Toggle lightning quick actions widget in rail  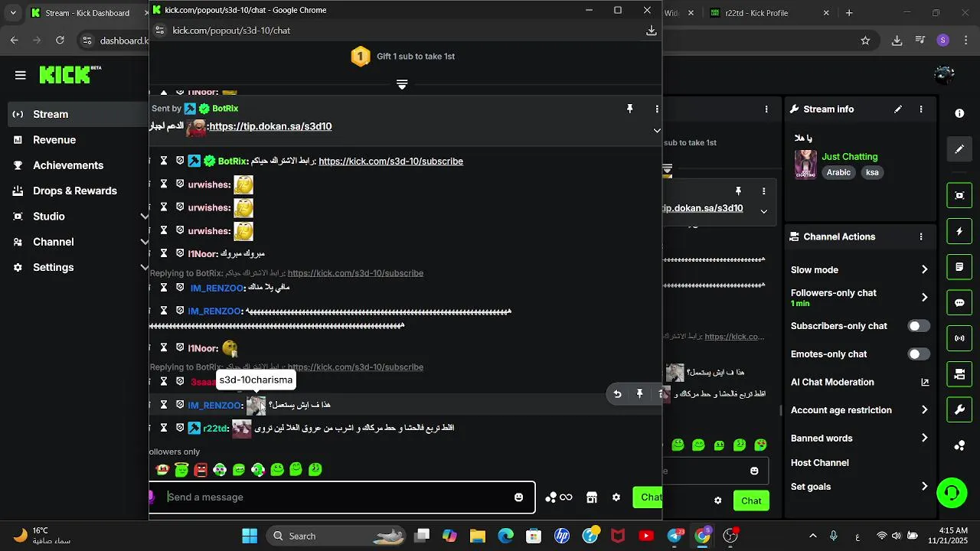point(959,231)
